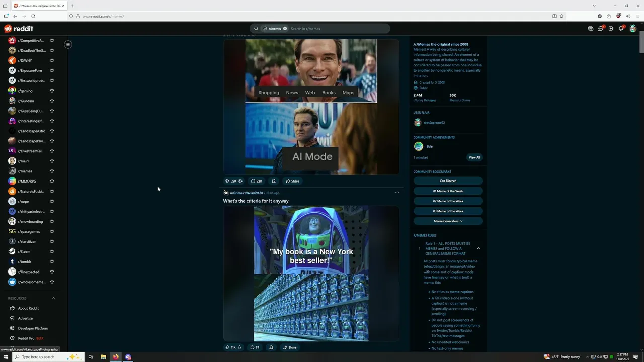Click the Buzz Lightyear meme image

(311, 274)
